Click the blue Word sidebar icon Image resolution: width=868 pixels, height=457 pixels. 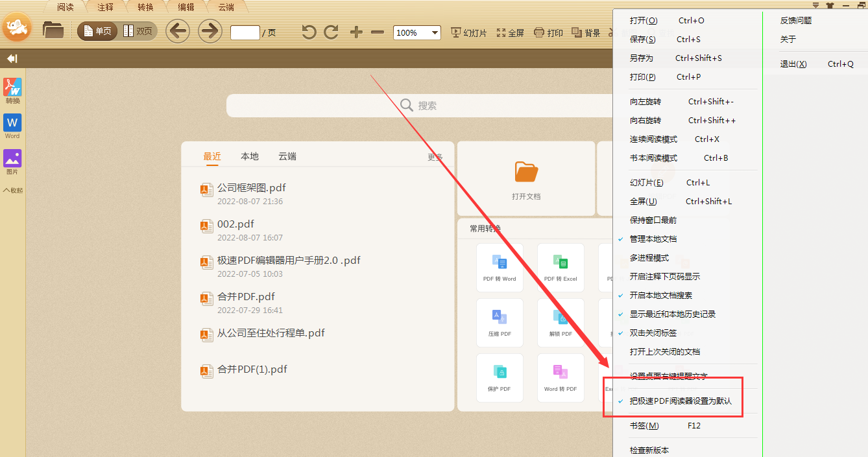tap(12, 126)
